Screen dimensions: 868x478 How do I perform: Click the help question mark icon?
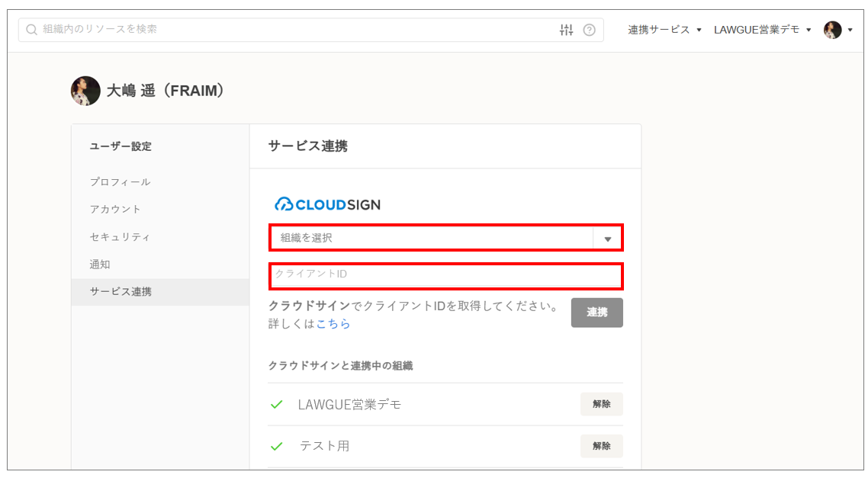(589, 30)
